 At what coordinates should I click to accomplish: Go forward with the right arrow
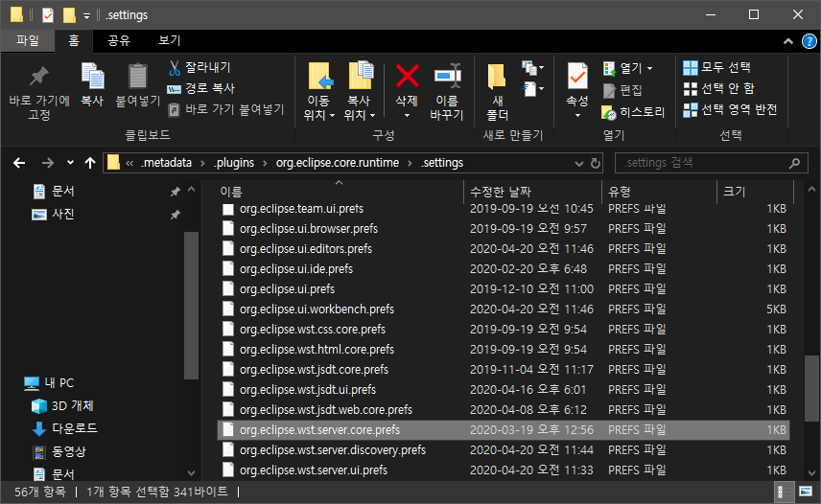48,163
